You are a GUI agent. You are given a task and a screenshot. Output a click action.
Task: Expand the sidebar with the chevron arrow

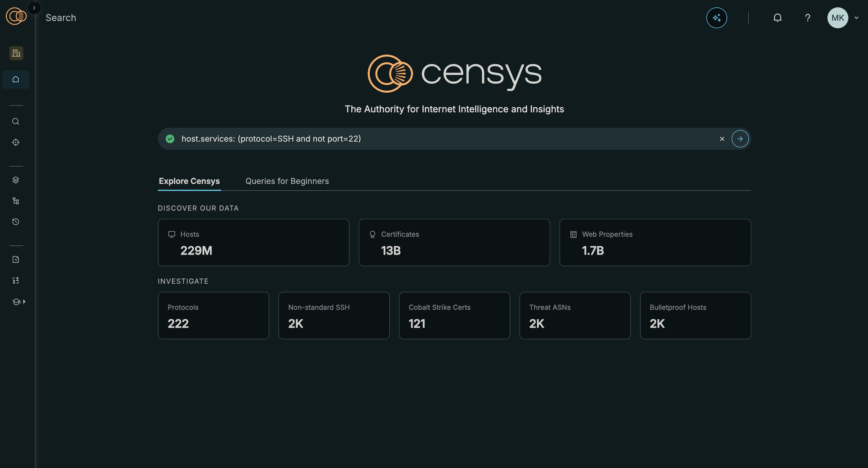tap(34, 8)
